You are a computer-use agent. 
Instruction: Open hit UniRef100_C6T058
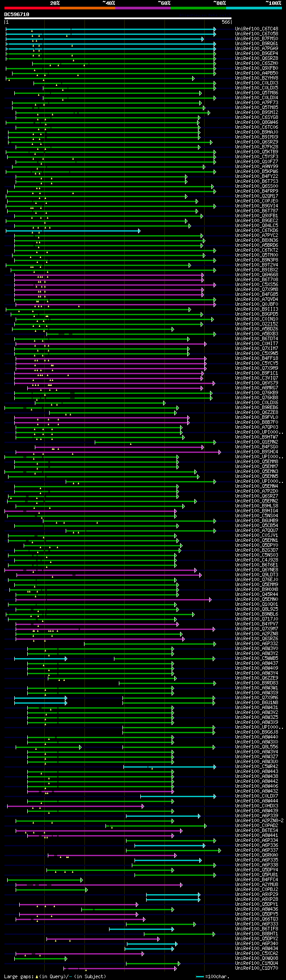point(257,34)
